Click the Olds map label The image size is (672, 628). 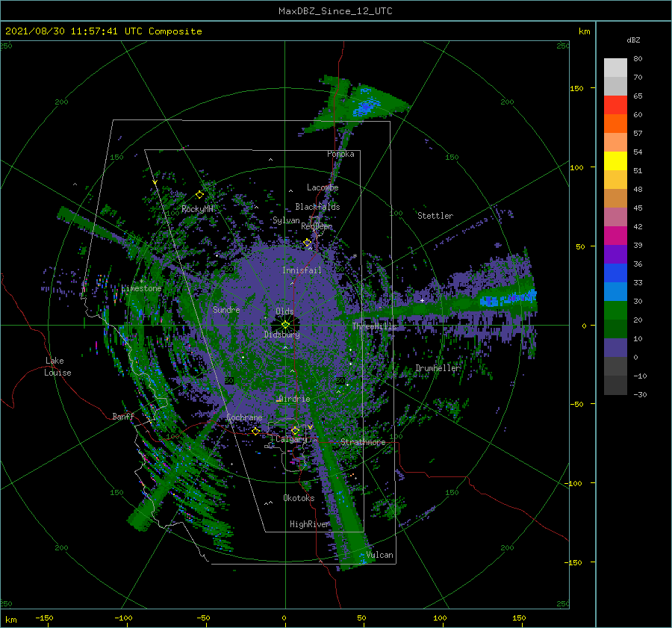coord(284,311)
